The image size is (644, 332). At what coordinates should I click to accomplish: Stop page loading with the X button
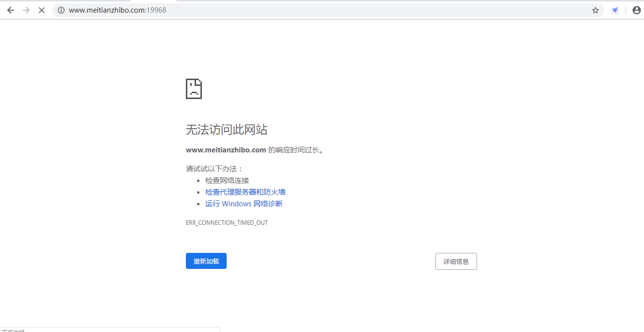(42, 10)
